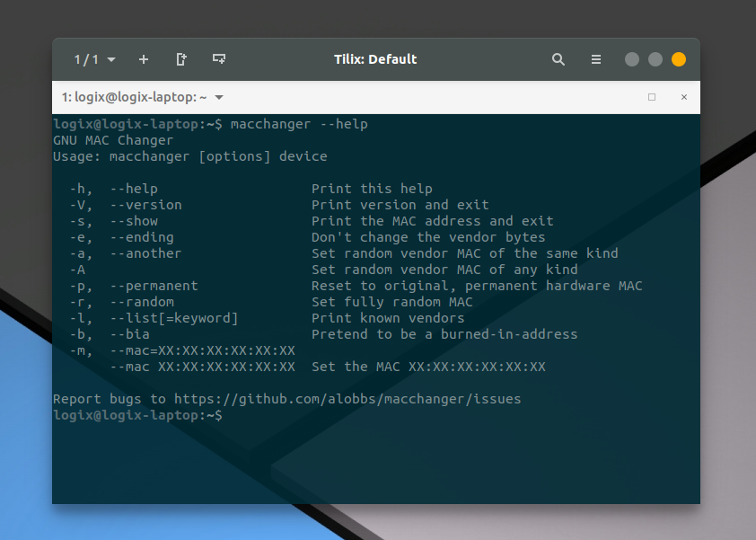Open the terminal search icon

coord(558,59)
